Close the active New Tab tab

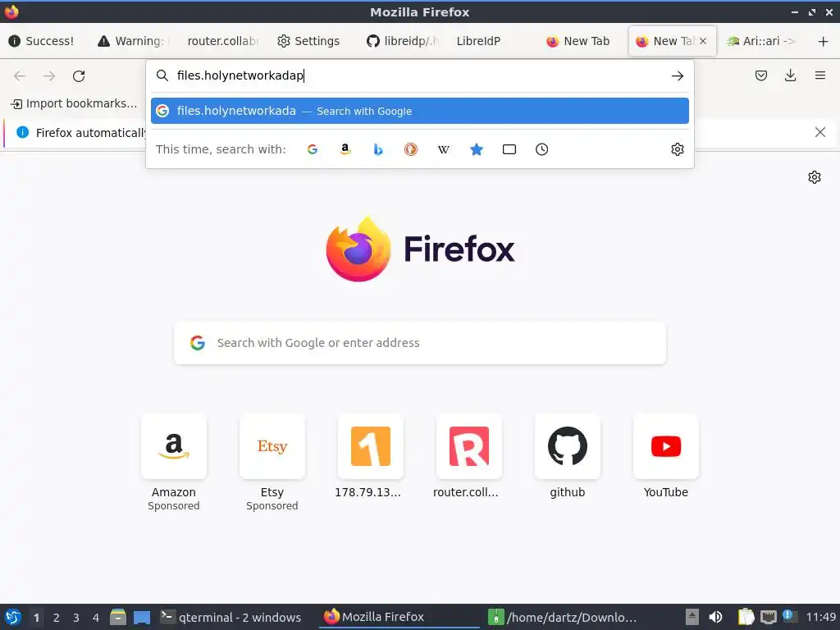pos(703,41)
